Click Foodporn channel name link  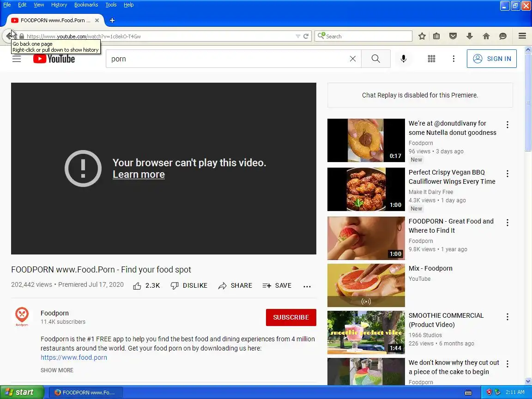pos(54,313)
